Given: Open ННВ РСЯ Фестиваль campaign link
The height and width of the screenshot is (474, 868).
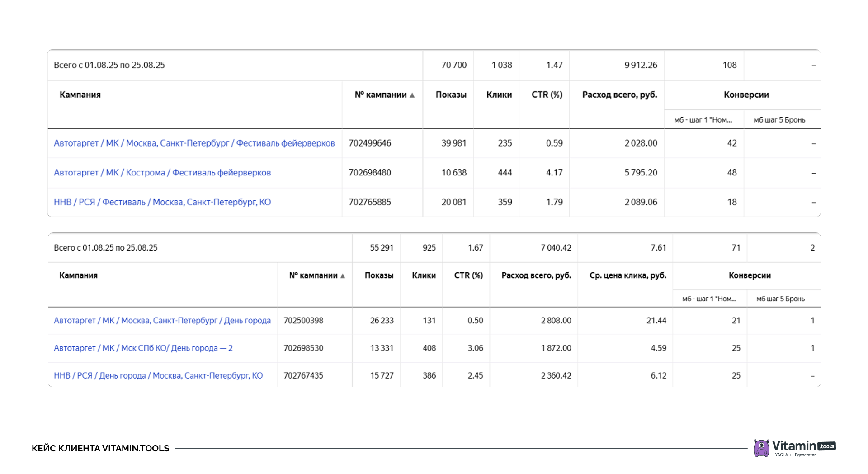Looking at the screenshot, I should pyautogui.click(x=162, y=202).
